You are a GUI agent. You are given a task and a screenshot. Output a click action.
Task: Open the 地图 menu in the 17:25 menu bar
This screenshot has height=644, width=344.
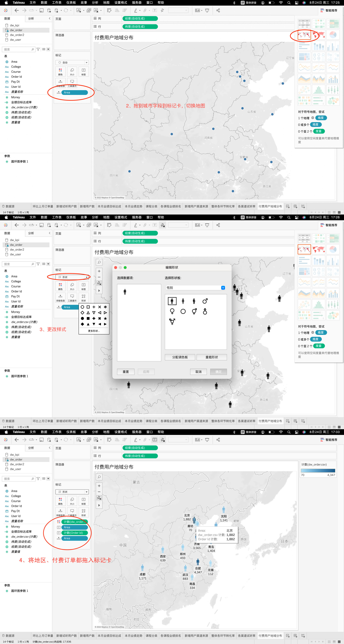click(x=106, y=2)
